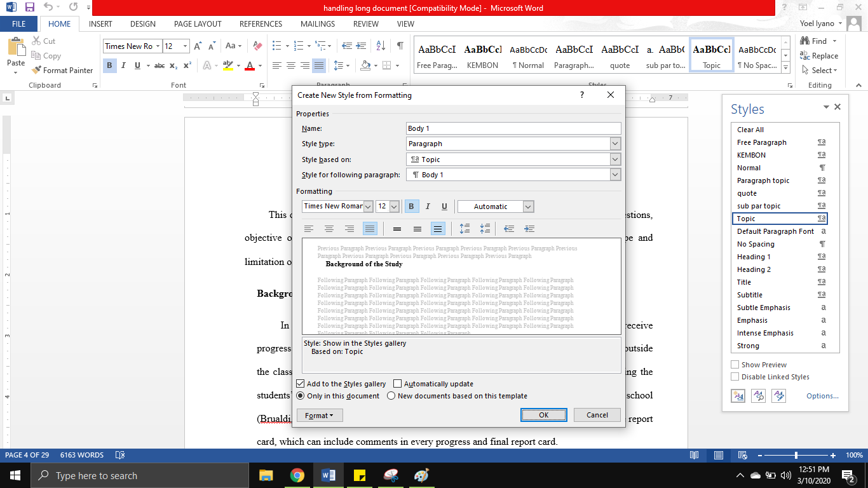Screen dimensions: 868x488
Task: Open the Style type dropdown
Action: (x=614, y=144)
